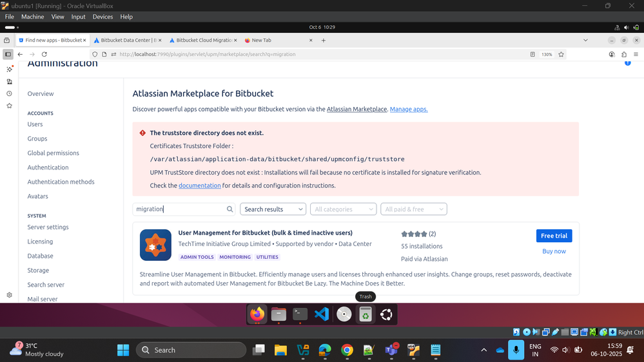This screenshot has width=644, height=362.
Task: Go back using the Firefox back arrow
Action: 20,54
